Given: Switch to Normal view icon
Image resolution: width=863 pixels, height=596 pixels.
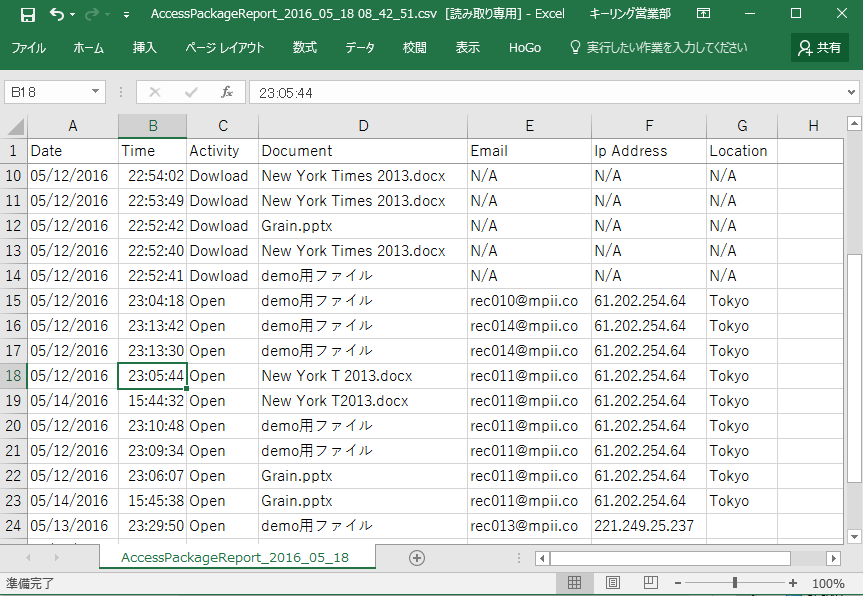Looking at the screenshot, I should coord(575,583).
